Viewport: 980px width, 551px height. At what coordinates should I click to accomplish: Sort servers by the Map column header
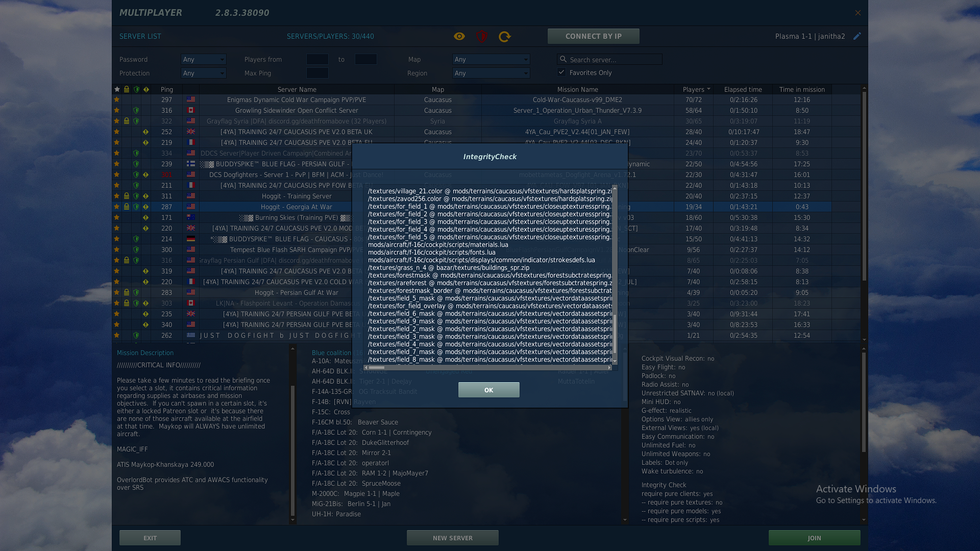pyautogui.click(x=438, y=89)
